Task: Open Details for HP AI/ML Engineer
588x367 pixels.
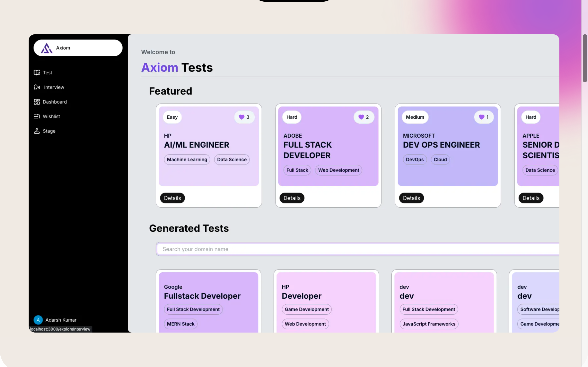Action: [x=172, y=198]
